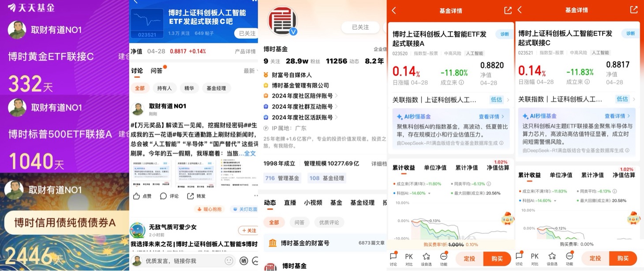
Task: Tap mascot icon on 联接A chart
Action: point(508,218)
